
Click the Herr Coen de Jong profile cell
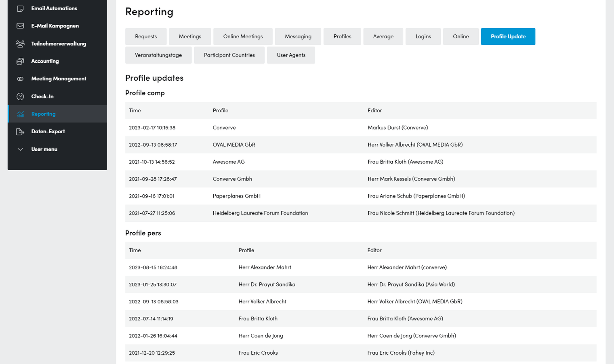[x=261, y=336]
